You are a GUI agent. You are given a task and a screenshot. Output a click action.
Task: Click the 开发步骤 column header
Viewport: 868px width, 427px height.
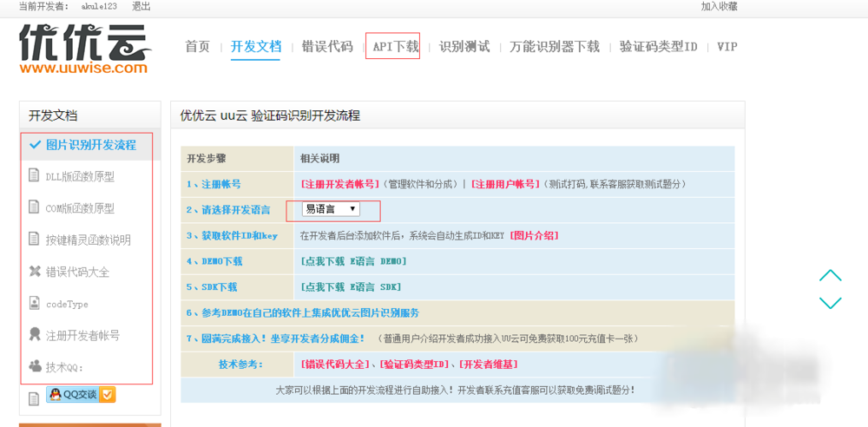pos(207,159)
